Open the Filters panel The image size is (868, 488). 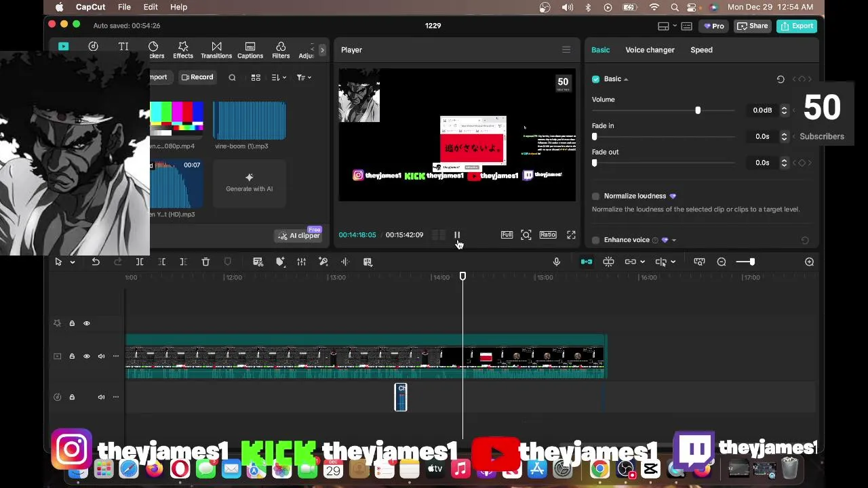(x=281, y=50)
